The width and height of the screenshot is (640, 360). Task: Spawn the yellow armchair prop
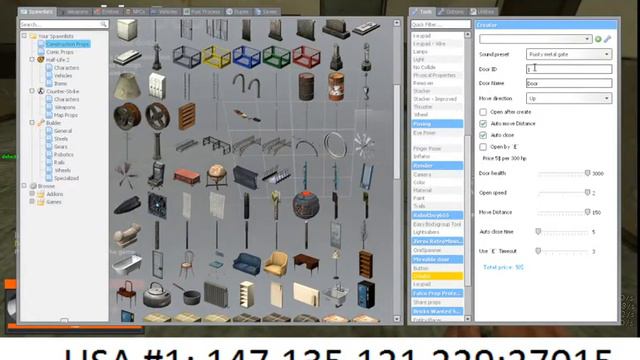pos(276,264)
